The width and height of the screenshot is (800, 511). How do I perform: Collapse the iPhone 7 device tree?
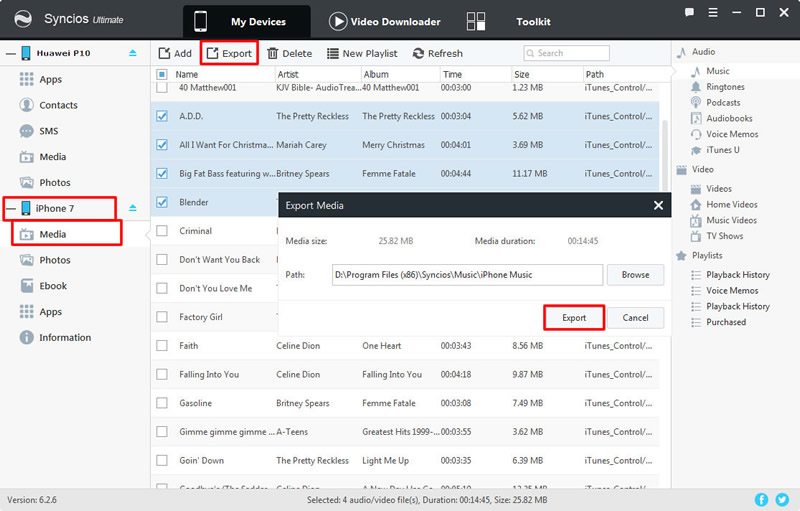pyautogui.click(x=11, y=208)
